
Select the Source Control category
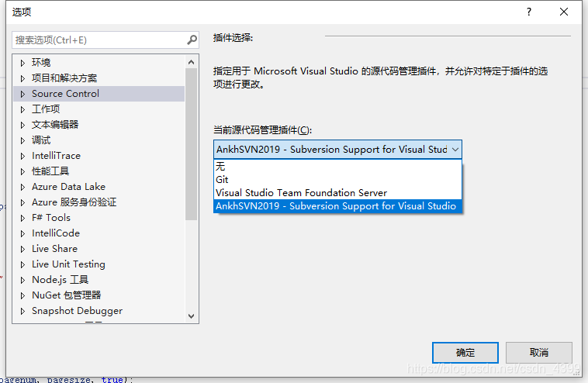click(65, 94)
